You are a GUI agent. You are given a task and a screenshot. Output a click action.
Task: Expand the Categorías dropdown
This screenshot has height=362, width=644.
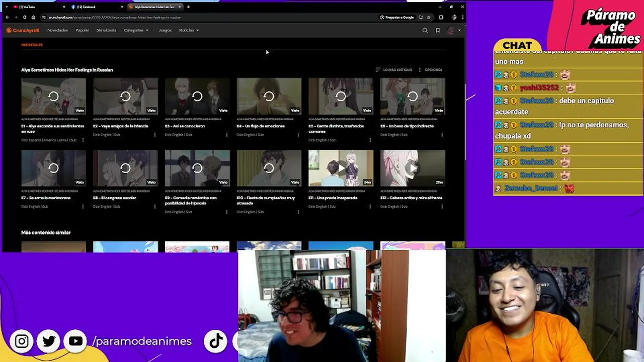tap(136, 30)
